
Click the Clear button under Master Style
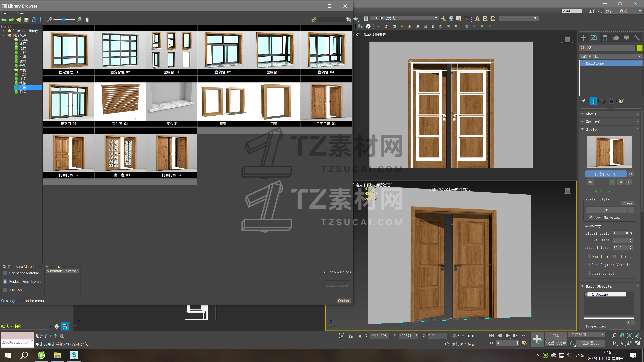pyautogui.click(x=627, y=203)
